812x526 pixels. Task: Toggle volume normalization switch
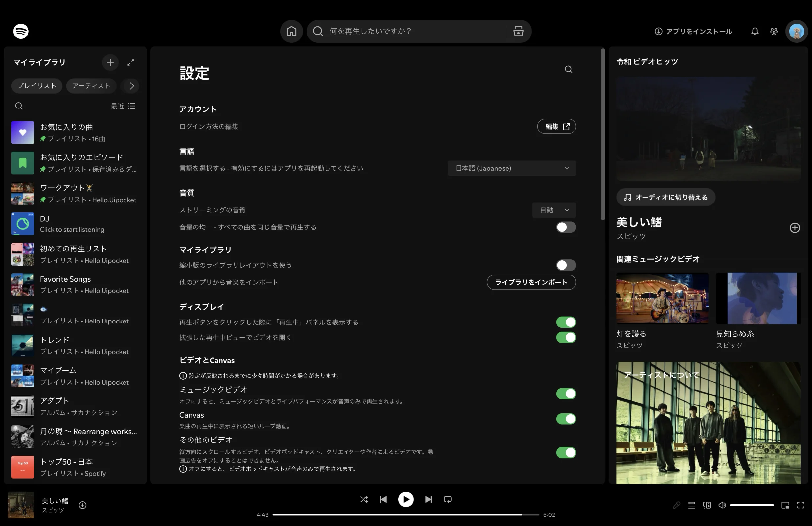(566, 227)
